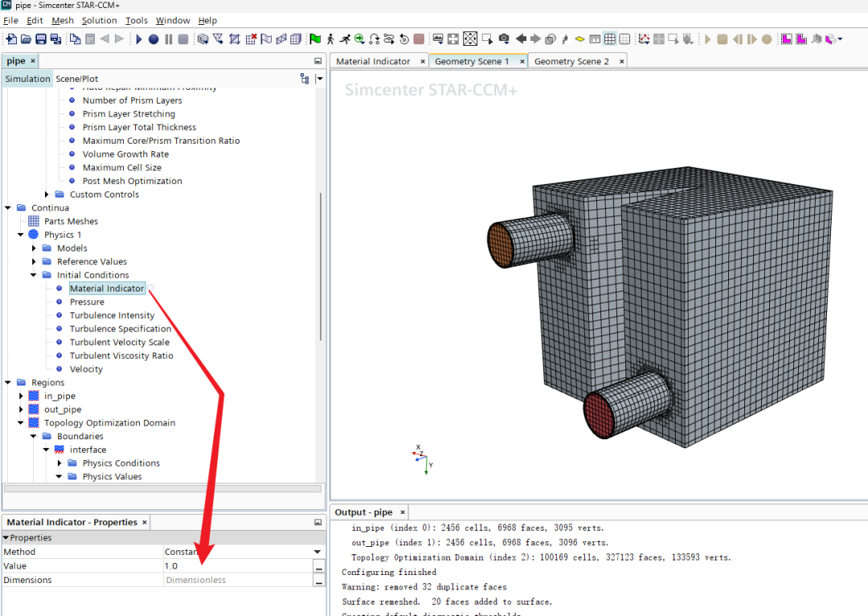
Task: Click the Value field showing 1.0
Action: pyautogui.click(x=237, y=566)
